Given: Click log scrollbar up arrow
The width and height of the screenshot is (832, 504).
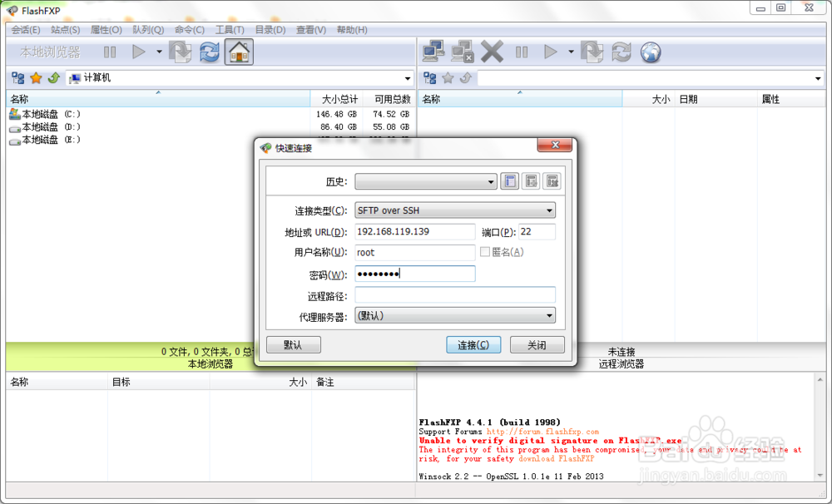Looking at the screenshot, I should (x=820, y=380).
